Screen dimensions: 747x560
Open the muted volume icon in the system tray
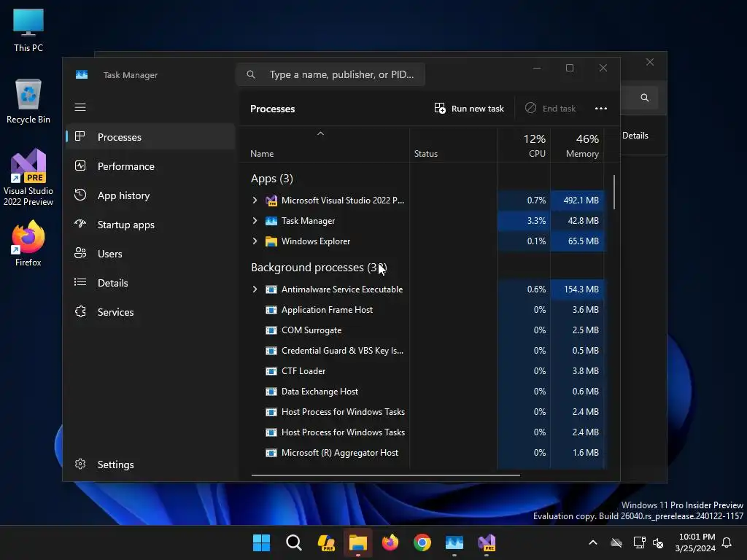click(658, 542)
